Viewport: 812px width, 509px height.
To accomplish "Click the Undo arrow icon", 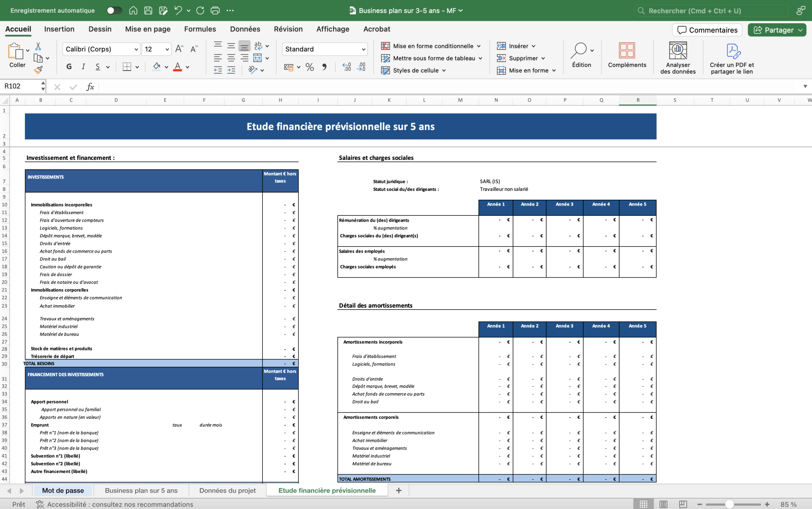I will pos(178,11).
